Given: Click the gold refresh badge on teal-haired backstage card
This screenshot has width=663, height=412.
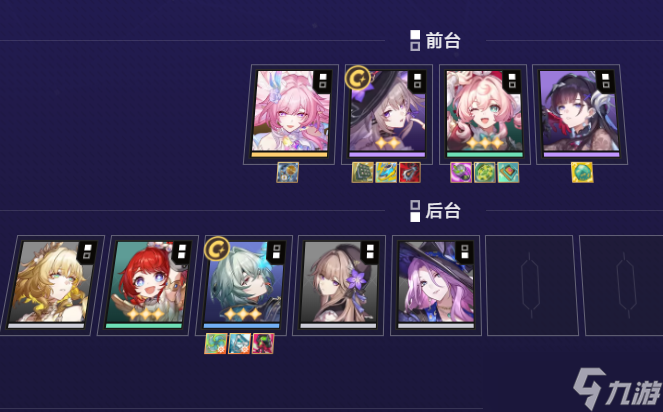Looking at the screenshot, I should click(x=217, y=249).
